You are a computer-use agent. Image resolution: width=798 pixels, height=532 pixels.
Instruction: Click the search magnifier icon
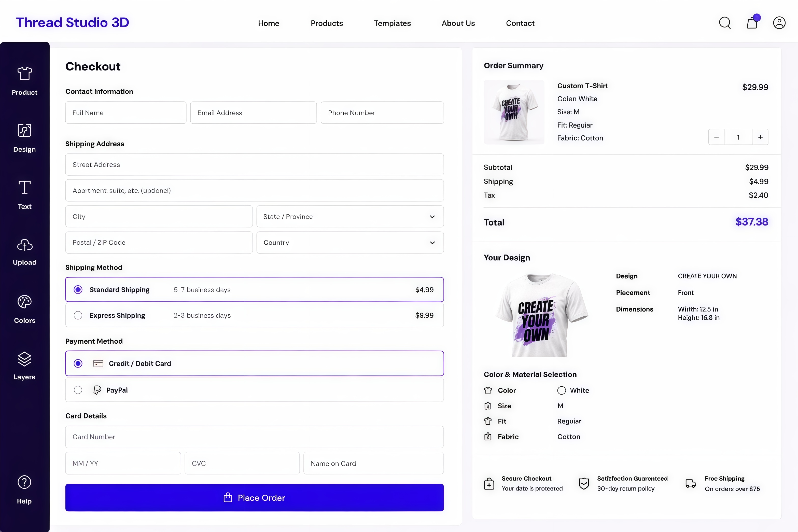click(725, 23)
